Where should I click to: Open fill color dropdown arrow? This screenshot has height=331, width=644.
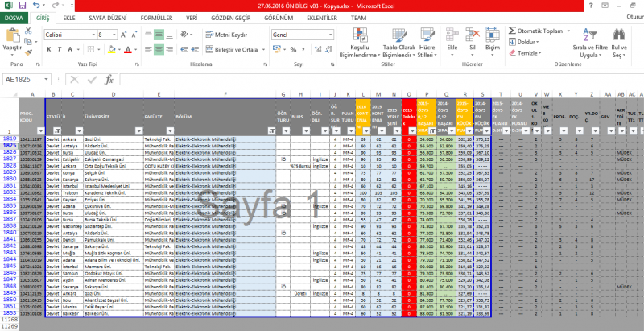[118, 50]
